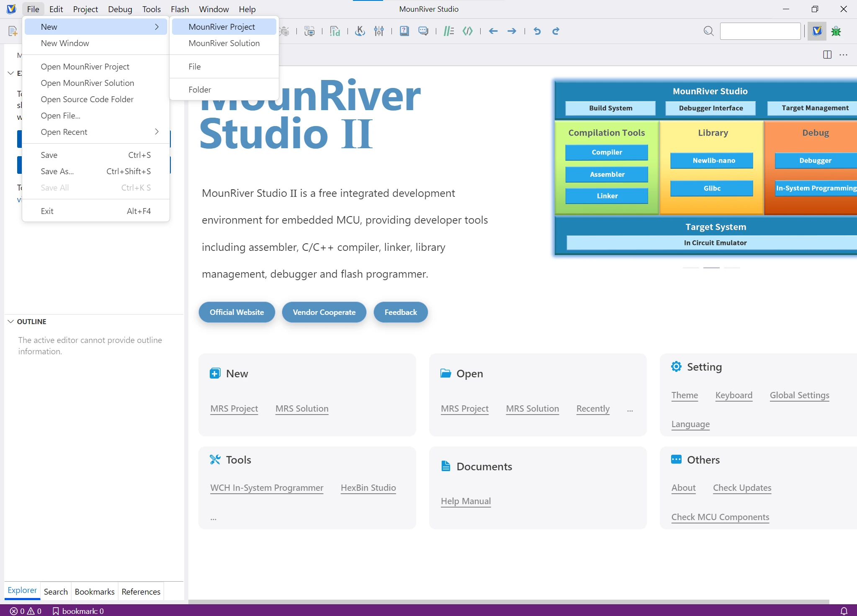857x616 pixels.
Task: Open the Theme setting link
Action: [x=685, y=395]
